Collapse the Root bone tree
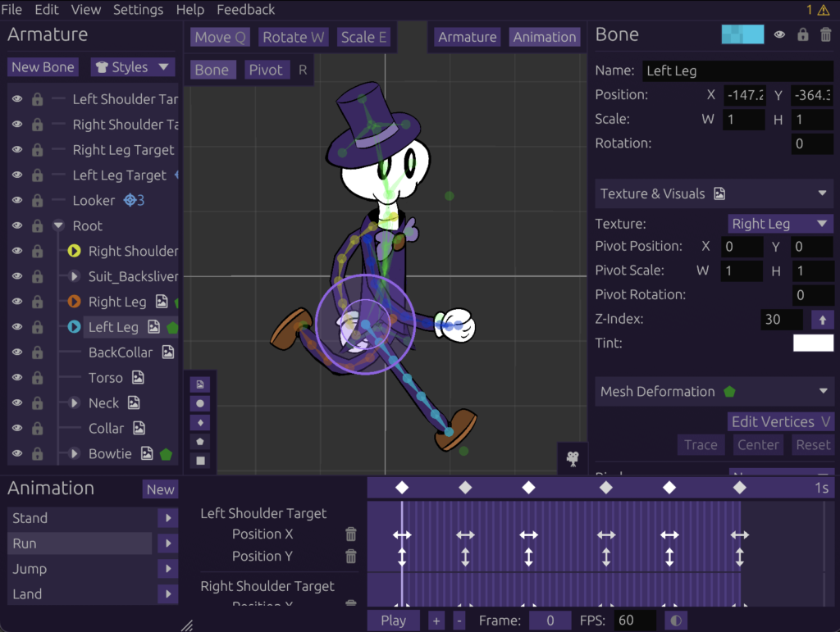This screenshot has width=840, height=632. [58, 225]
